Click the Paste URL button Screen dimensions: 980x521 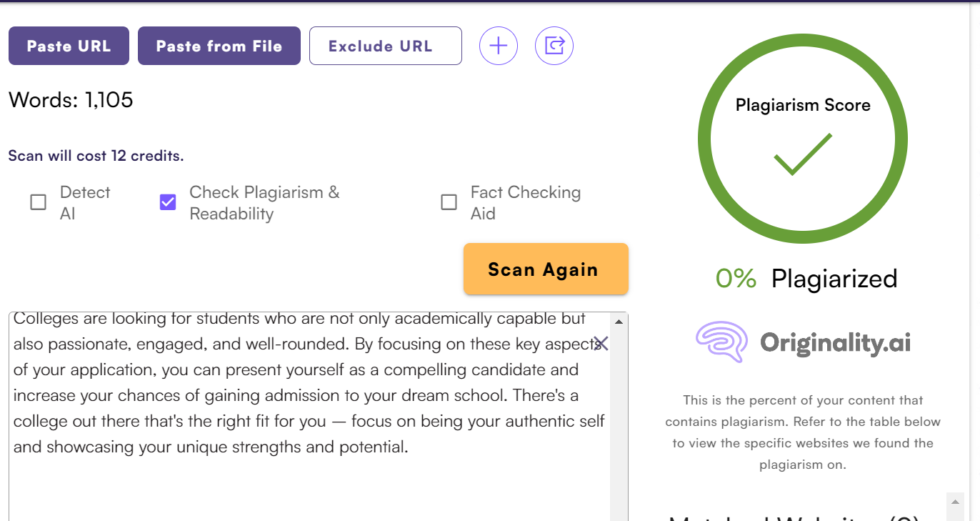69,46
